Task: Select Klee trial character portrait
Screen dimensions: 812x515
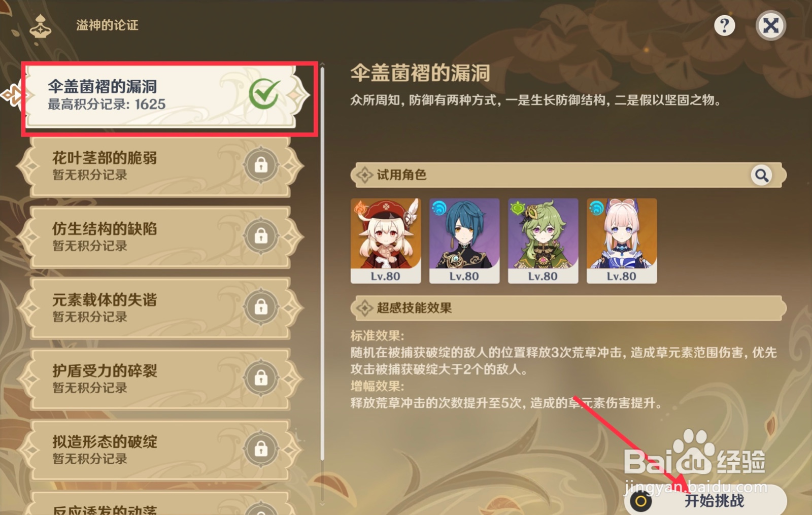Action: (x=386, y=241)
